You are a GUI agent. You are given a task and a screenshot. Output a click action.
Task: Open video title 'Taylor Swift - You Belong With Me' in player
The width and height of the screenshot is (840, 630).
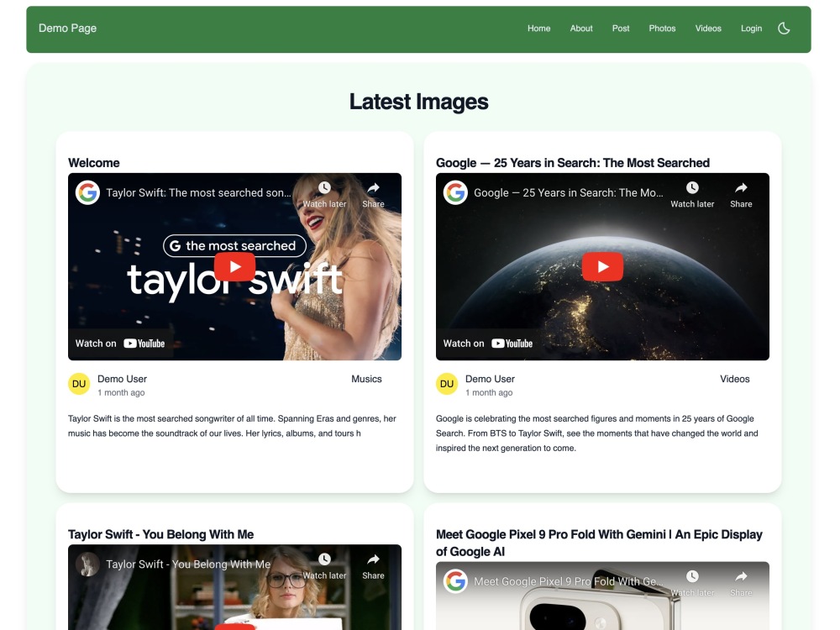click(x=188, y=564)
